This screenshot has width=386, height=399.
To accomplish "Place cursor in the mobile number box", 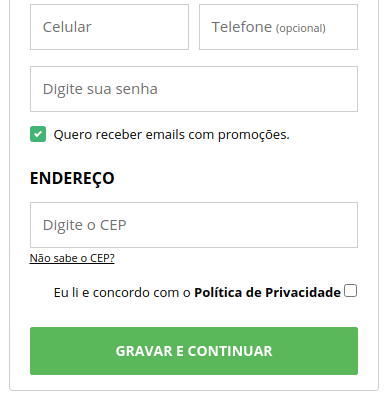I will click(x=109, y=27).
